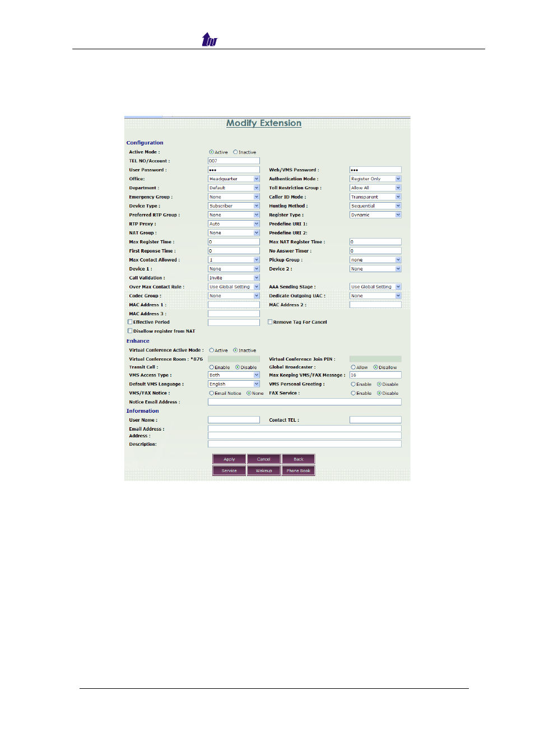Open the RTP Proxy dropdown
The height and width of the screenshot is (756, 535).
(234, 223)
